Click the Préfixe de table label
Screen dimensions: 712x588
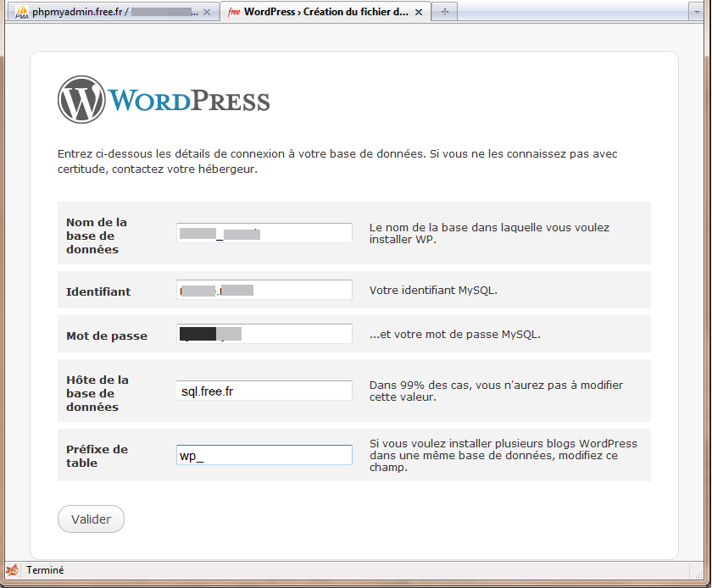tap(97, 456)
